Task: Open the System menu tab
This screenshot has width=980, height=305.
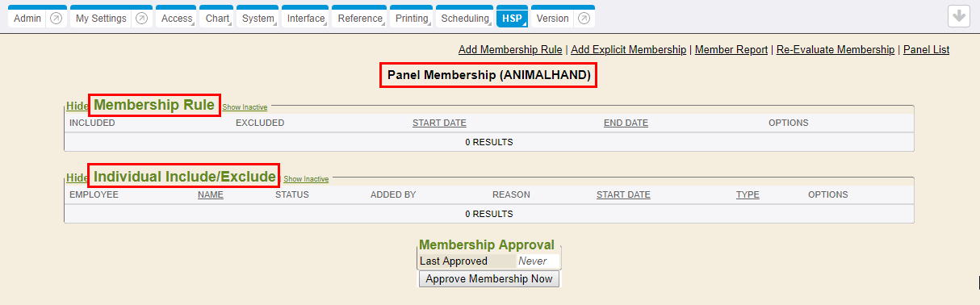Action: coord(258,18)
